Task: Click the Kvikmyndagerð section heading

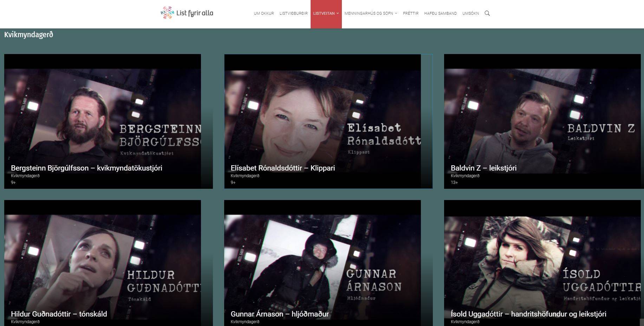Action: click(29, 35)
